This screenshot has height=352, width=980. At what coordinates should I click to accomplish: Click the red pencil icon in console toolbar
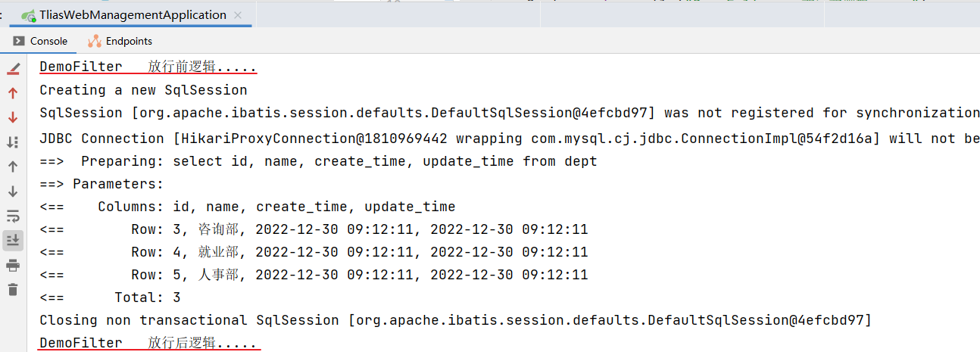[13, 69]
